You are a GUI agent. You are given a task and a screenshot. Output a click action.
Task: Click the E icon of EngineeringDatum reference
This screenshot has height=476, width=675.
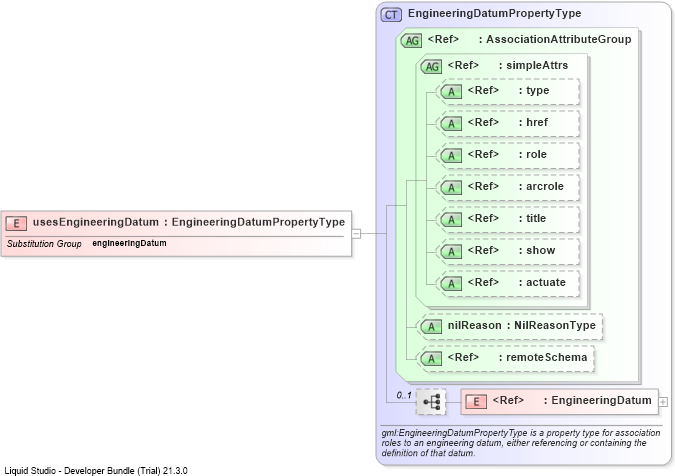(x=476, y=402)
